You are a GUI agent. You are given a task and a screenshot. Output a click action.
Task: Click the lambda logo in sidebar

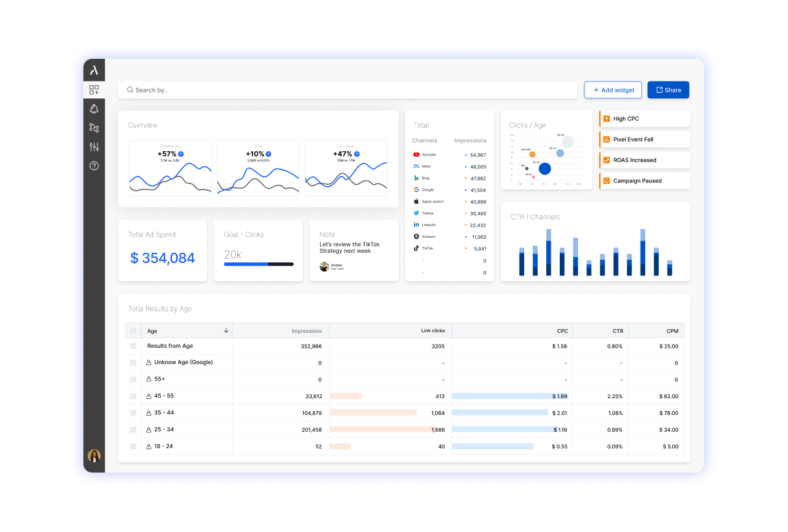pyautogui.click(x=94, y=70)
